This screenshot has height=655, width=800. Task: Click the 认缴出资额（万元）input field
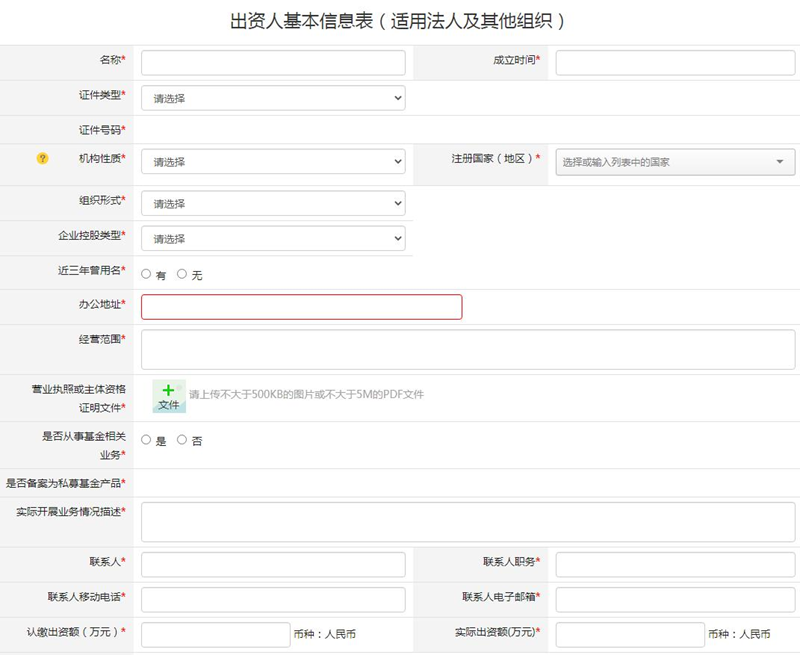pos(215,635)
